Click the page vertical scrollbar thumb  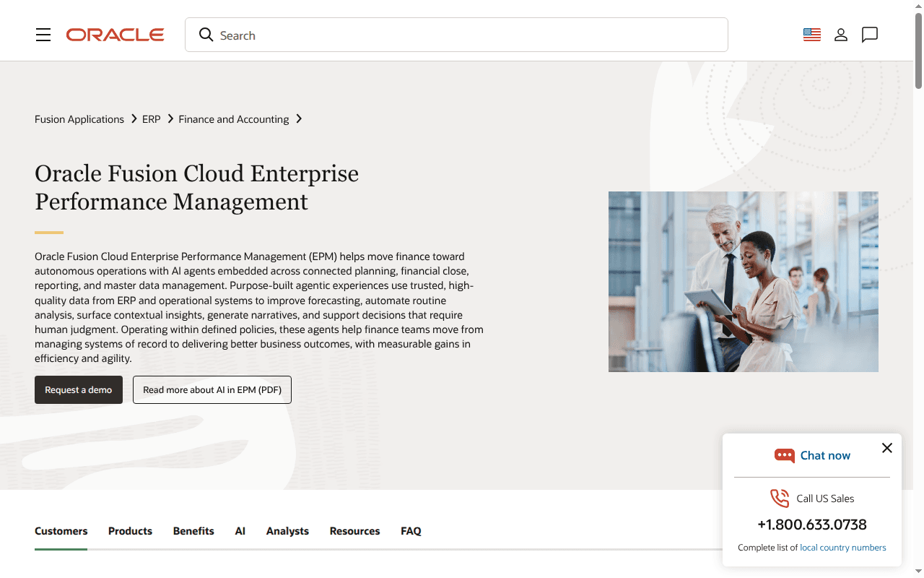coord(918,49)
